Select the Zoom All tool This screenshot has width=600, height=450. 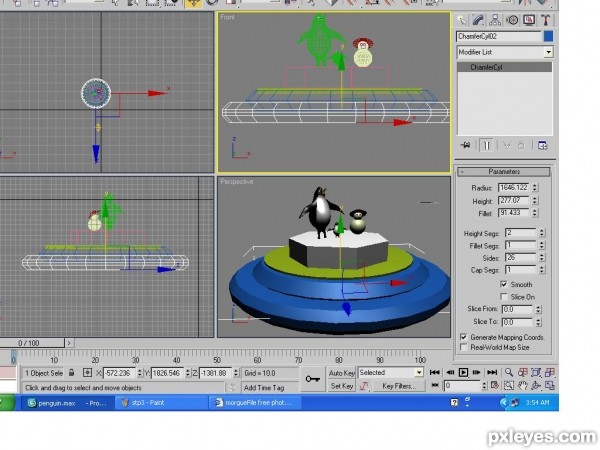click(523, 372)
